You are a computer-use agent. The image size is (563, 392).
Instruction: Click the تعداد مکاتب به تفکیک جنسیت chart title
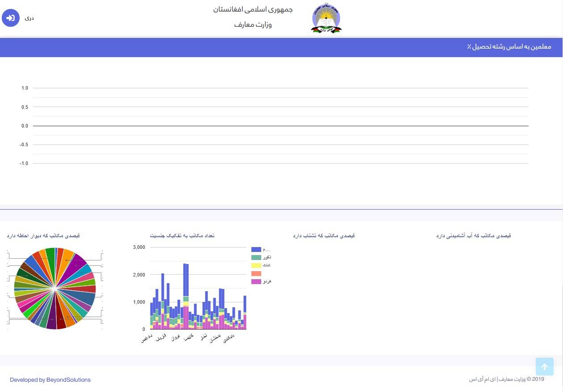pos(182,235)
